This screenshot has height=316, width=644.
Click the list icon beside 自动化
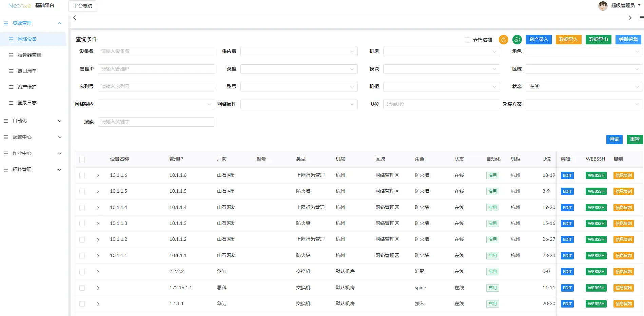[6, 121]
